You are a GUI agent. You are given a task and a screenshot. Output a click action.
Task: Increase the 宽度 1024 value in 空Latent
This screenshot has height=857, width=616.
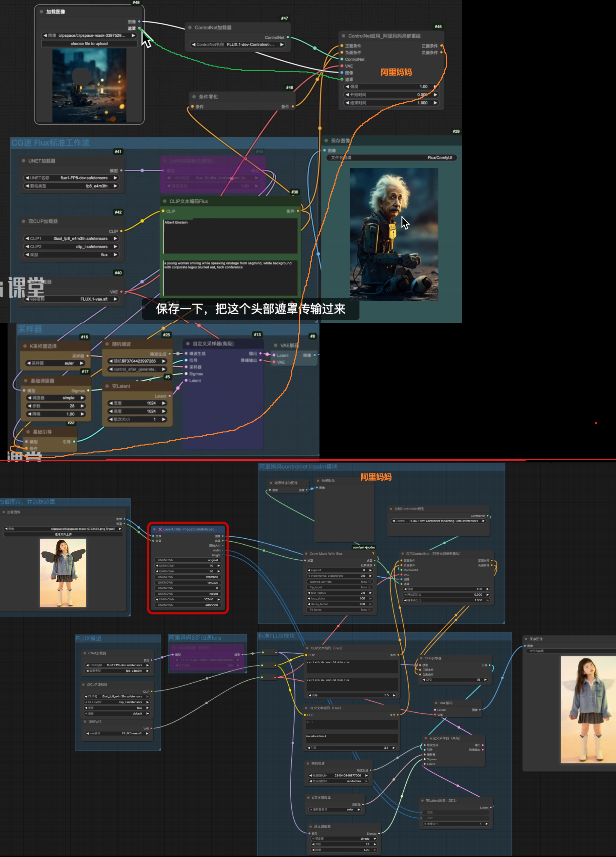(164, 403)
